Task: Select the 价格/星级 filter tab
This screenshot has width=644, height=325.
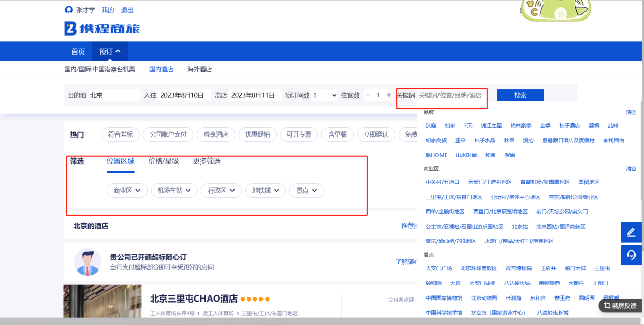Action: [164, 161]
